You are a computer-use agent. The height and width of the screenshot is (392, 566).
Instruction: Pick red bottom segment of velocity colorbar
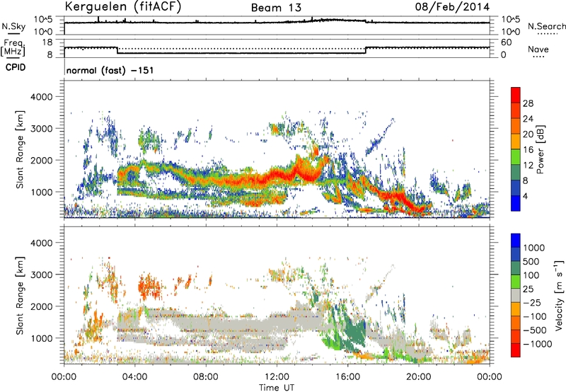click(x=516, y=350)
